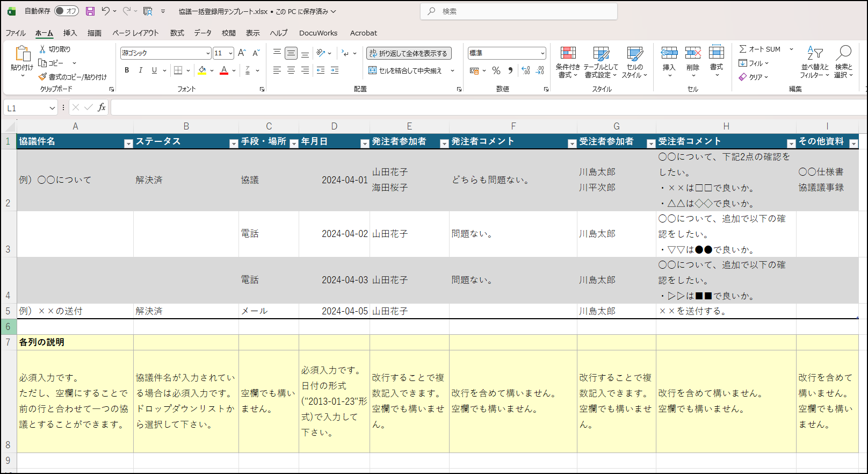Click the align left icon
868x474 pixels.
pyautogui.click(x=277, y=70)
